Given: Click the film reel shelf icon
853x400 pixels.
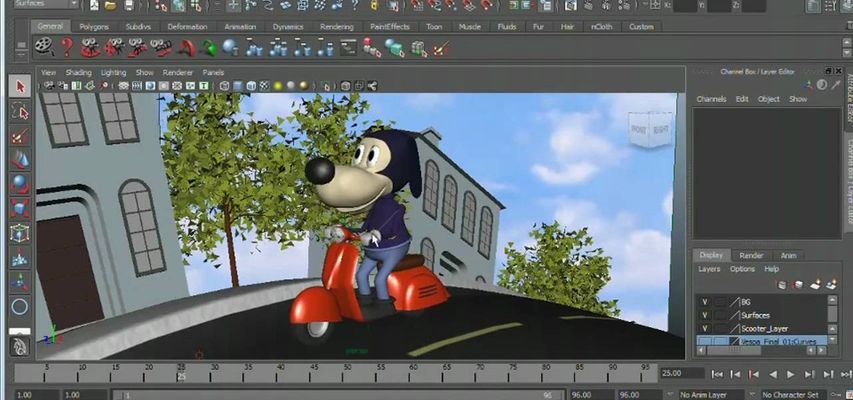Looking at the screenshot, I should tap(43, 46).
